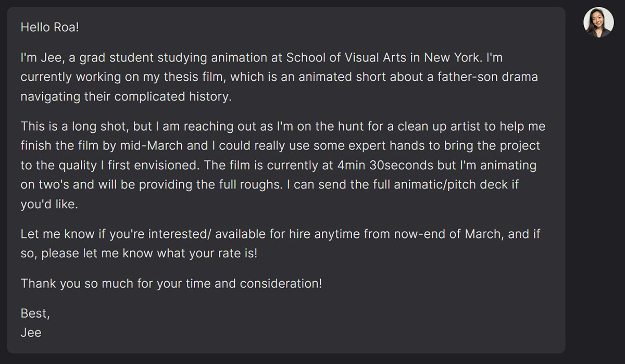Open the sender's profile avatar photo

(x=598, y=22)
